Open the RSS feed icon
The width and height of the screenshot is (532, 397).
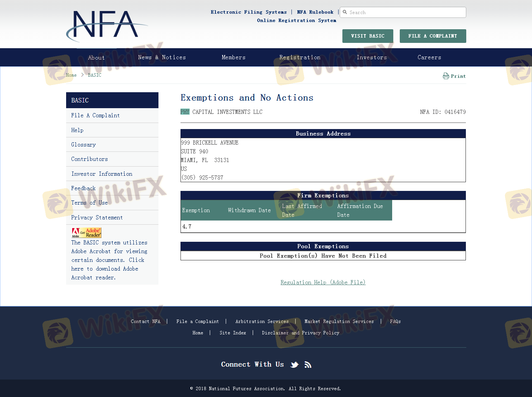point(308,365)
